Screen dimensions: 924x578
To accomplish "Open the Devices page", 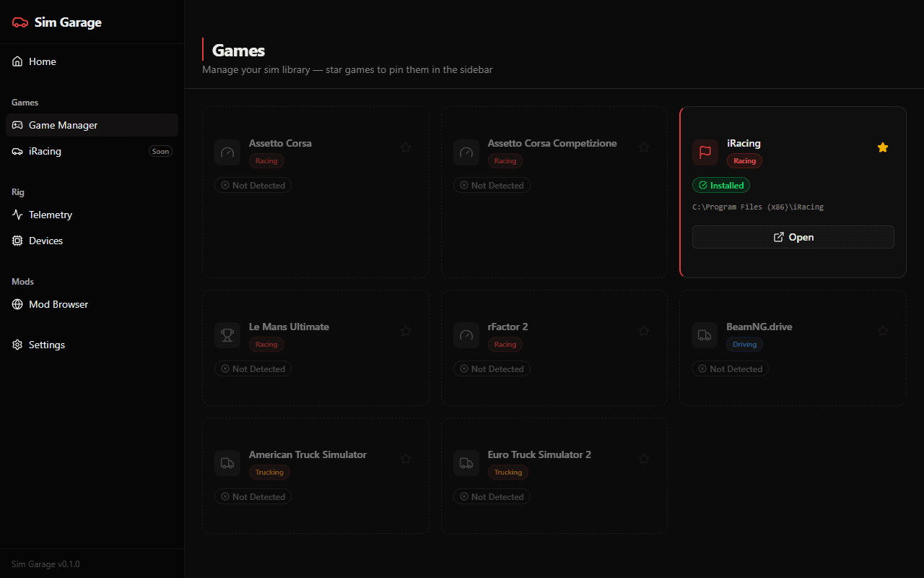I will (92, 241).
